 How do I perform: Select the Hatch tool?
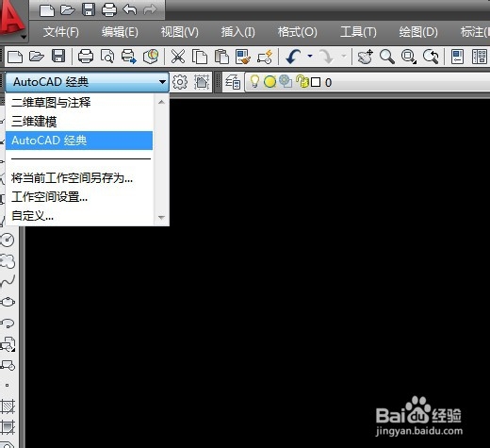point(8,407)
